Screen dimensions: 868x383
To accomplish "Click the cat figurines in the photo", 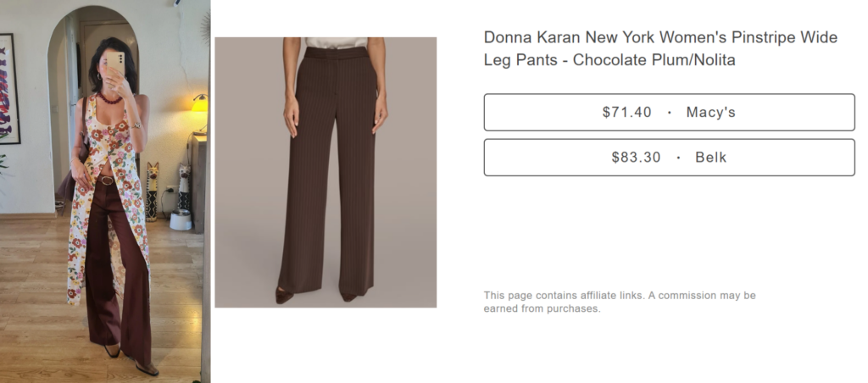I will (x=153, y=191).
